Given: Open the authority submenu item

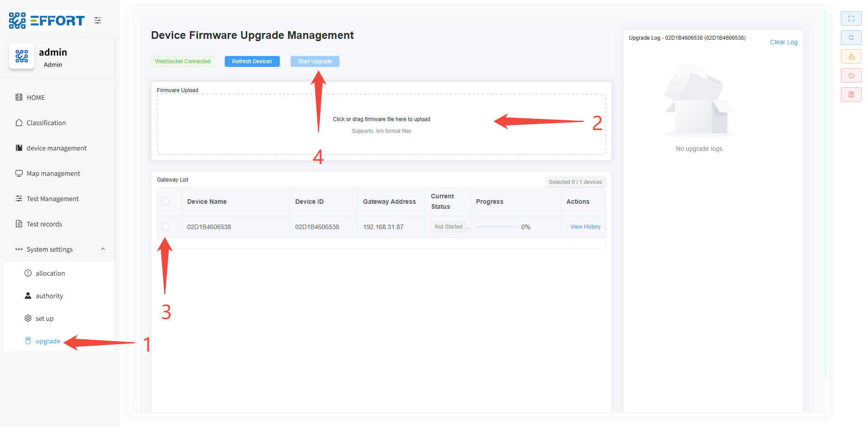Looking at the screenshot, I should (49, 296).
